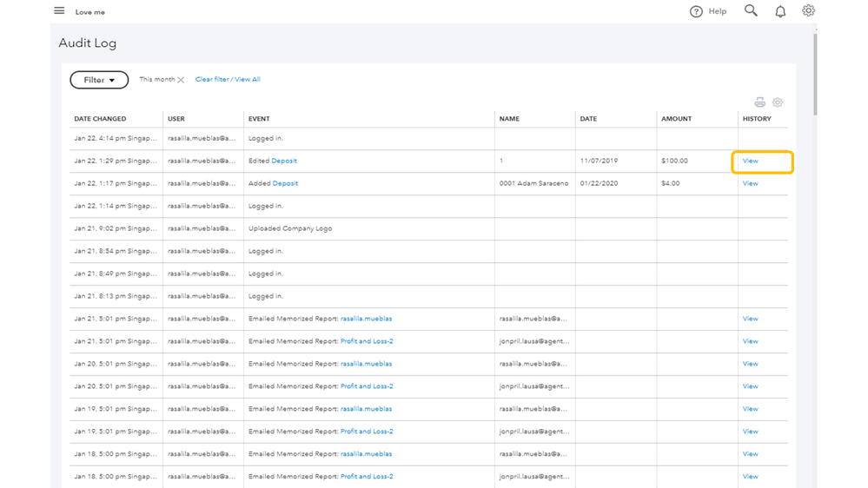Screen dimensions: 868x488
Task: Select the Jan 22, 4:14 pm row date
Action: 116,138
